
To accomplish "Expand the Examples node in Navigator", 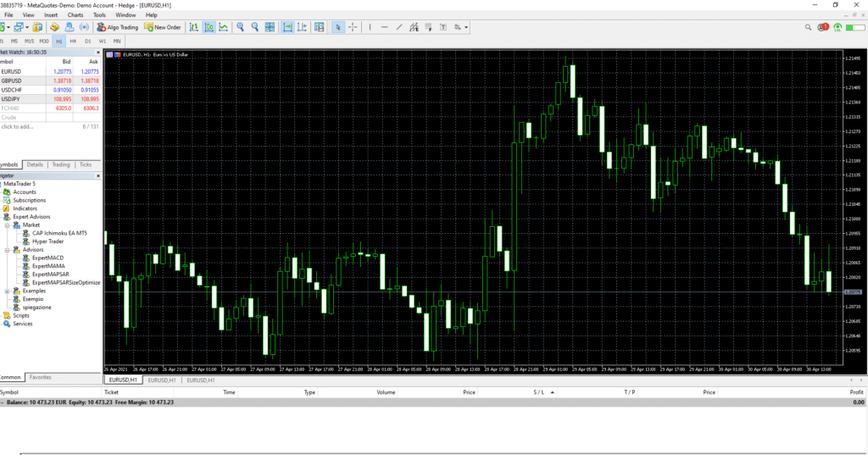I will click(x=7, y=291).
